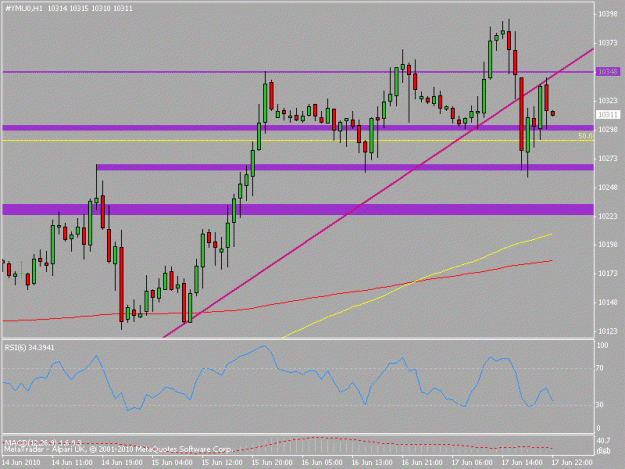Click the RSI scale value 70
This screenshot has height=469, width=625.
click(x=599, y=368)
